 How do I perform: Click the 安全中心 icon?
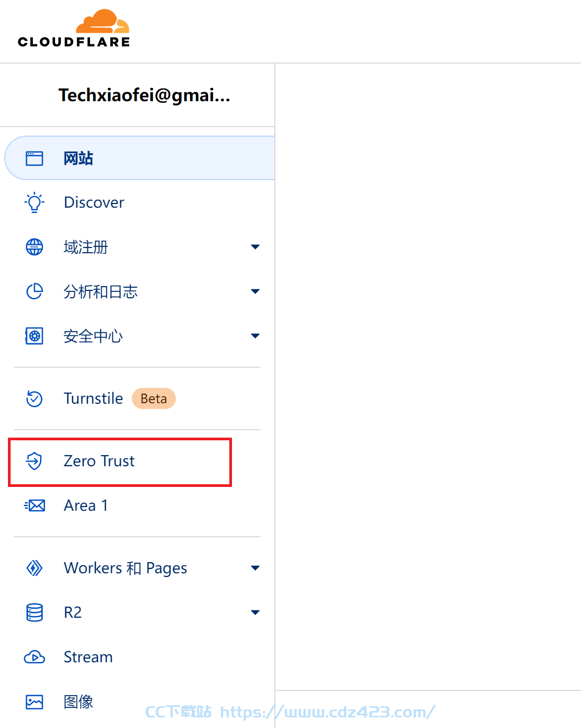coord(34,336)
